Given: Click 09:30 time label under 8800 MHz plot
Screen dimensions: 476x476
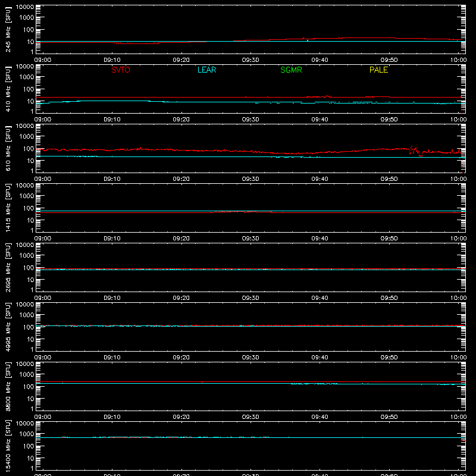Looking at the screenshot, I should (x=250, y=417).
